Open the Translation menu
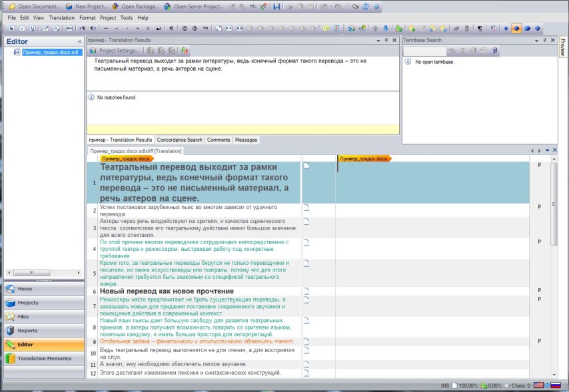 click(62, 18)
